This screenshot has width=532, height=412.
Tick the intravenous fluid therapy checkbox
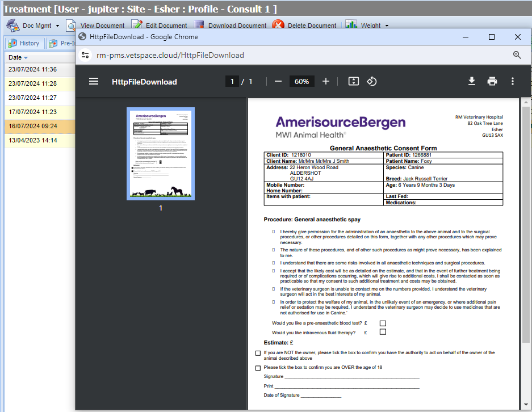click(x=383, y=332)
